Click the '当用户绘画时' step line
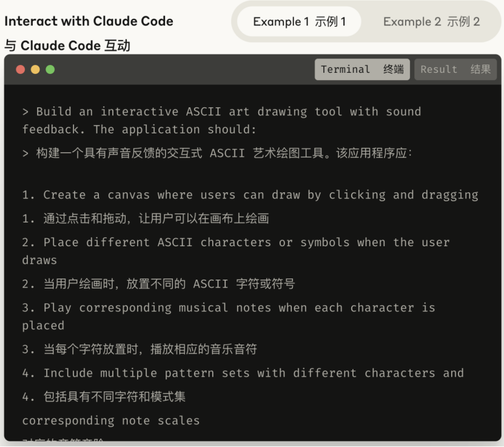 (158, 284)
